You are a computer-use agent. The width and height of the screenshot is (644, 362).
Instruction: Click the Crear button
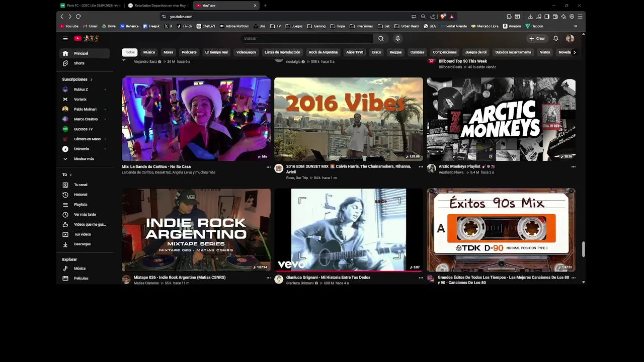coord(537,38)
